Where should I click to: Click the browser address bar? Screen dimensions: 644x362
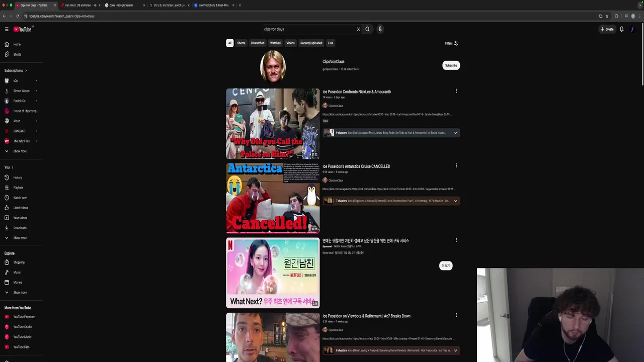[302, 16]
